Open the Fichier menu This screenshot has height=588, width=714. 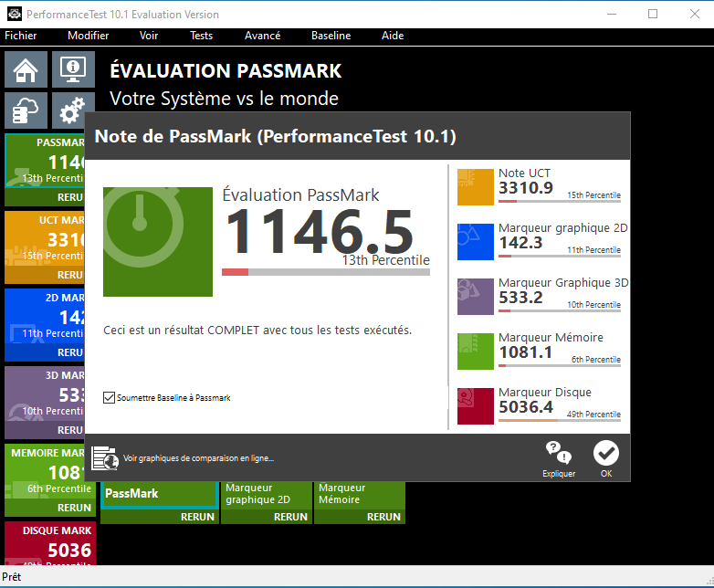pyautogui.click(x=20, y=36)
